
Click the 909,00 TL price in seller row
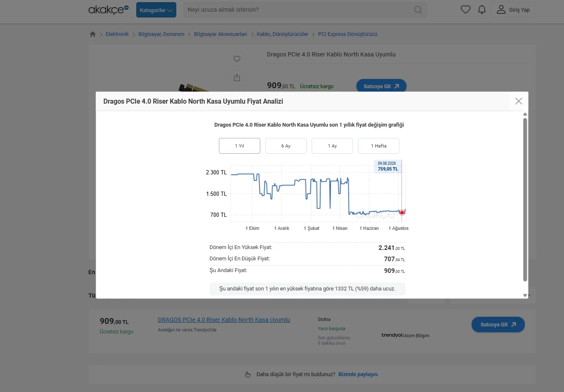pyautogui.click(x=114, y=321)
